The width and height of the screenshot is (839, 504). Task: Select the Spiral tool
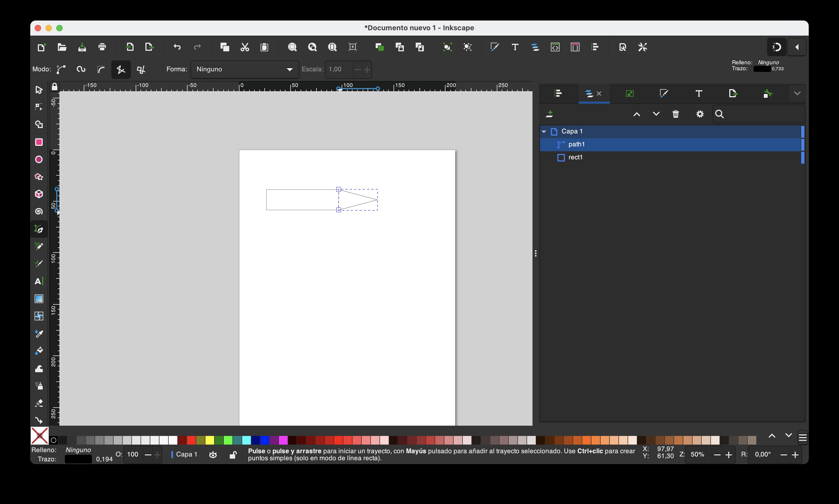[x=39, y=211]
